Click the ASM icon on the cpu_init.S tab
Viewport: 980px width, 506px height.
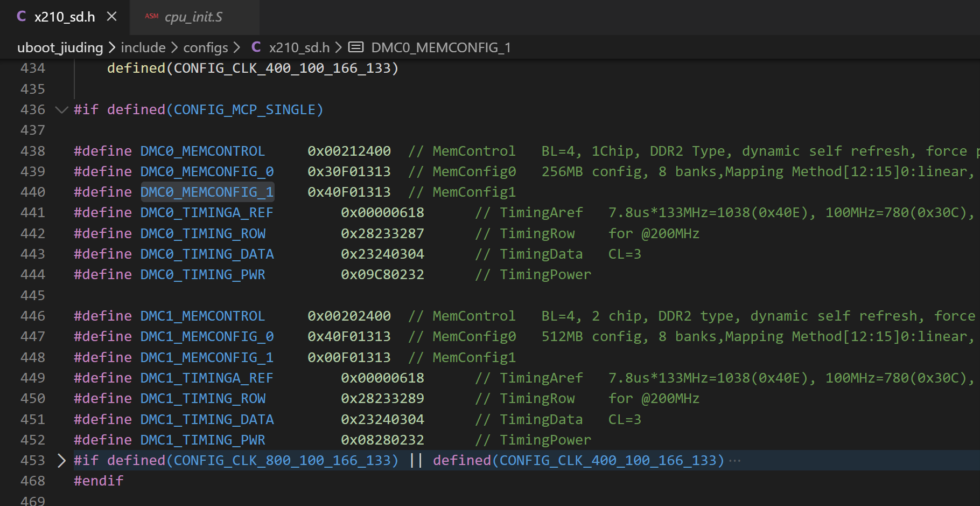tap(151, 17)
